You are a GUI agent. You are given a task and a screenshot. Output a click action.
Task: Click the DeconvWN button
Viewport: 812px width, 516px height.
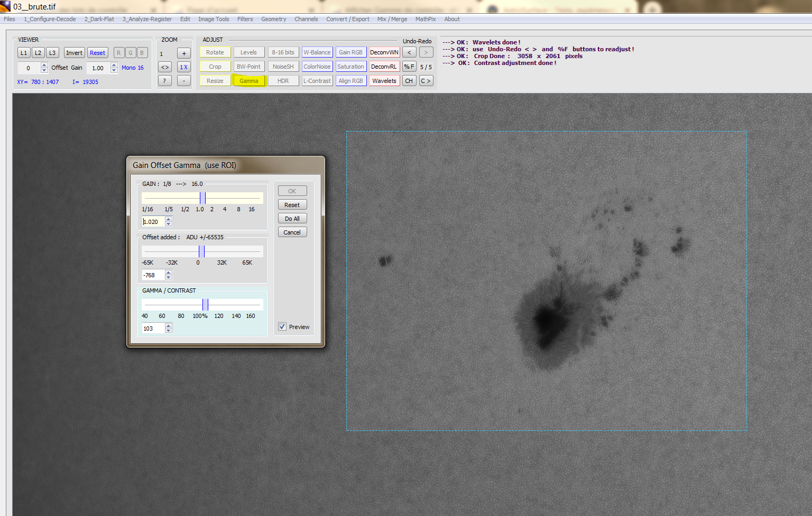pyautogui.click(x=384, y=52)
